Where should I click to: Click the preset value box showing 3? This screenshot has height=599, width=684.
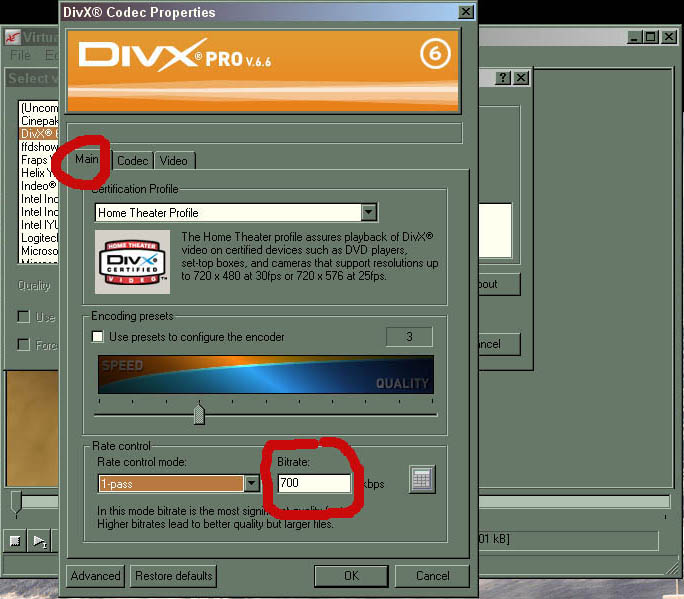pyautogui.click(x=409, y=336)
